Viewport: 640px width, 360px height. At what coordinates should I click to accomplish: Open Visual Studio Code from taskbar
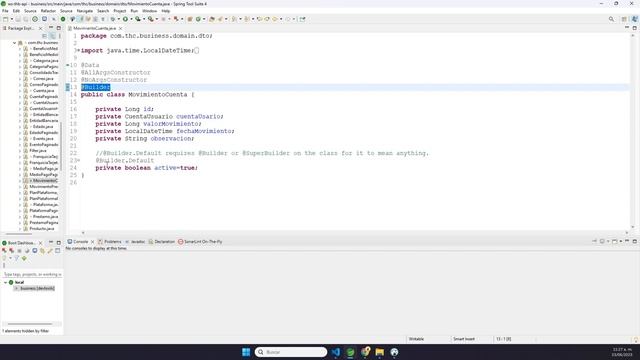[x=336, y=352]
